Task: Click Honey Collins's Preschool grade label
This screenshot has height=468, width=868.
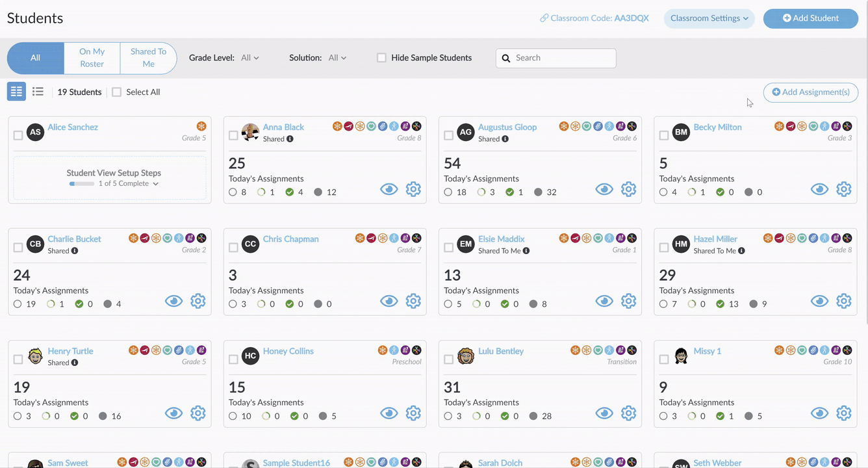Action: coord(407,362)
